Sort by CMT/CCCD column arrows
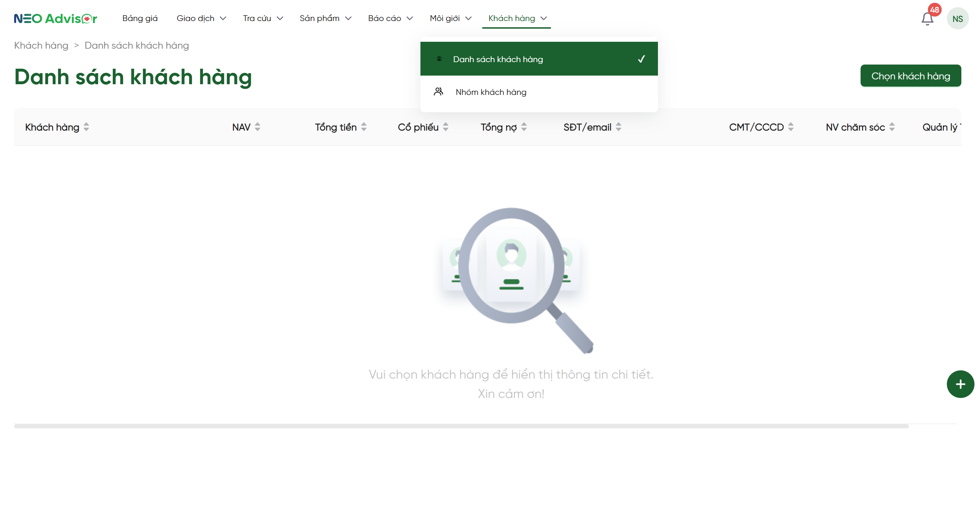The height and width of the screenshot is (506, 980). 791,127
